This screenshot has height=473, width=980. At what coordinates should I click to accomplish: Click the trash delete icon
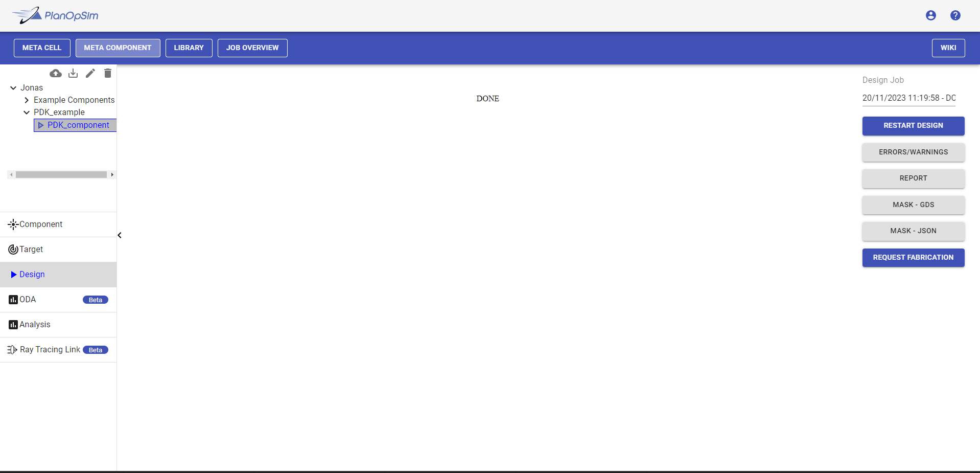click(x=108, y=73)
